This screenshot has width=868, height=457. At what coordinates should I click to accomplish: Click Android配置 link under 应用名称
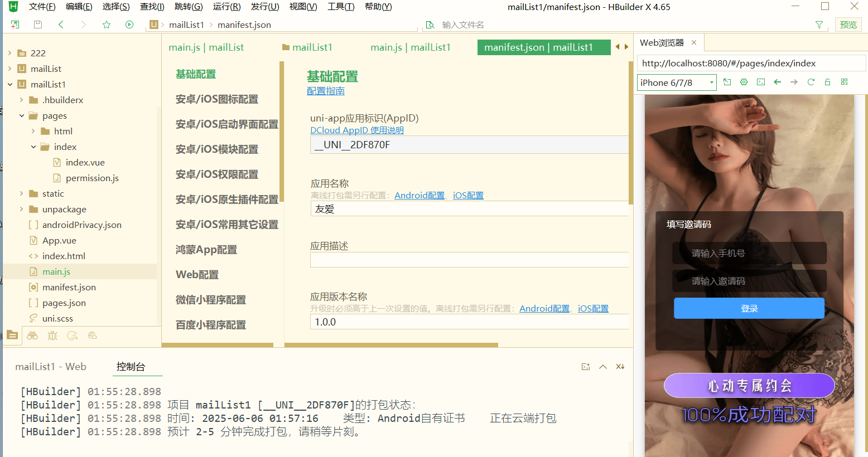click(x=419, y=195)
